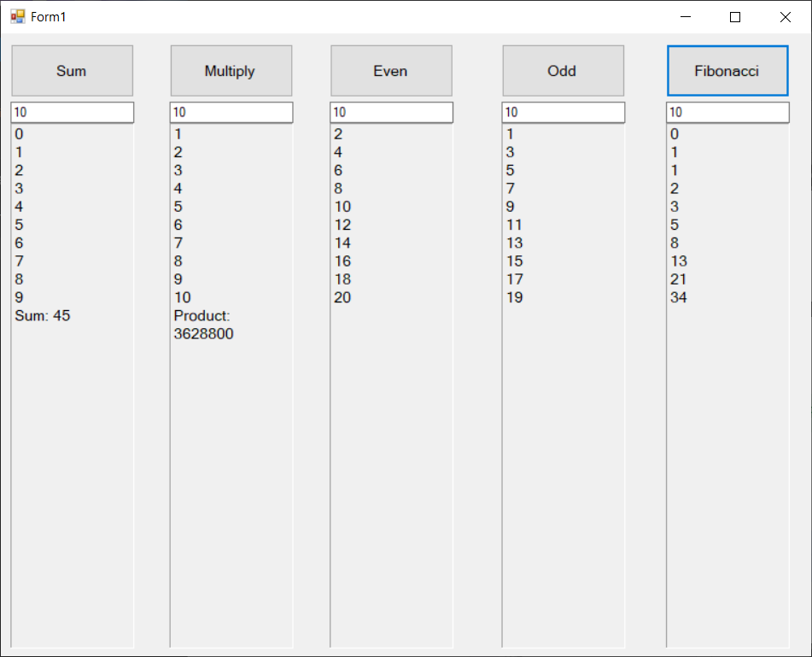
Task: Close the Form1 window
Action: click(x=785, y=16)
